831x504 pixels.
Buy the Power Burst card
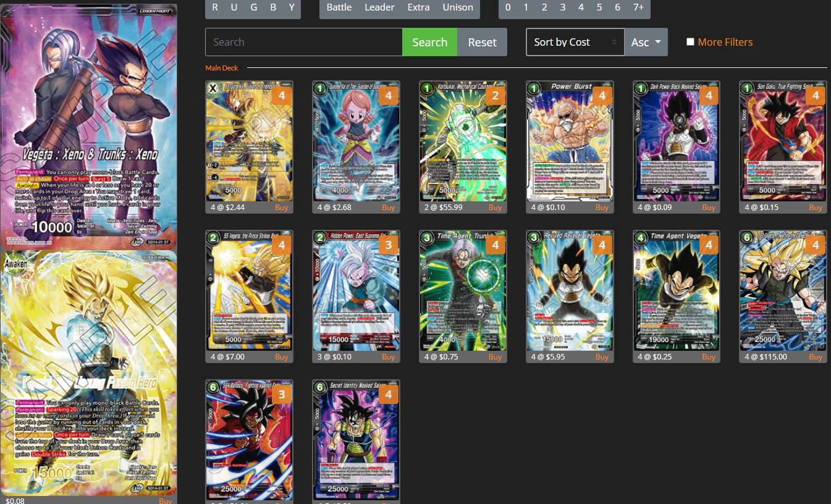point(601,207)
